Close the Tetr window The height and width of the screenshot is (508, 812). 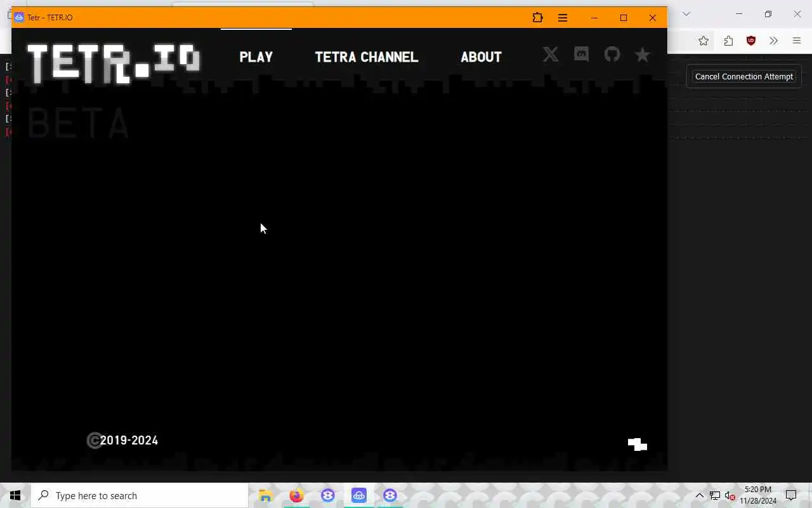point(653,18)
